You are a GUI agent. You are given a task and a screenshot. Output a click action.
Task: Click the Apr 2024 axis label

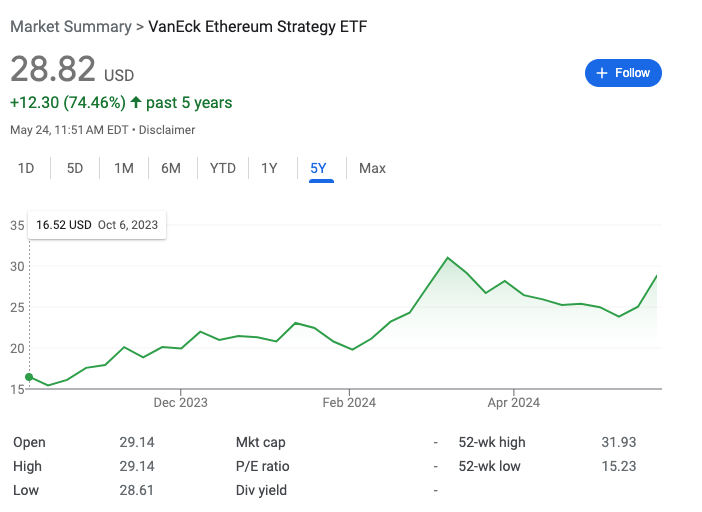point(513,403)
